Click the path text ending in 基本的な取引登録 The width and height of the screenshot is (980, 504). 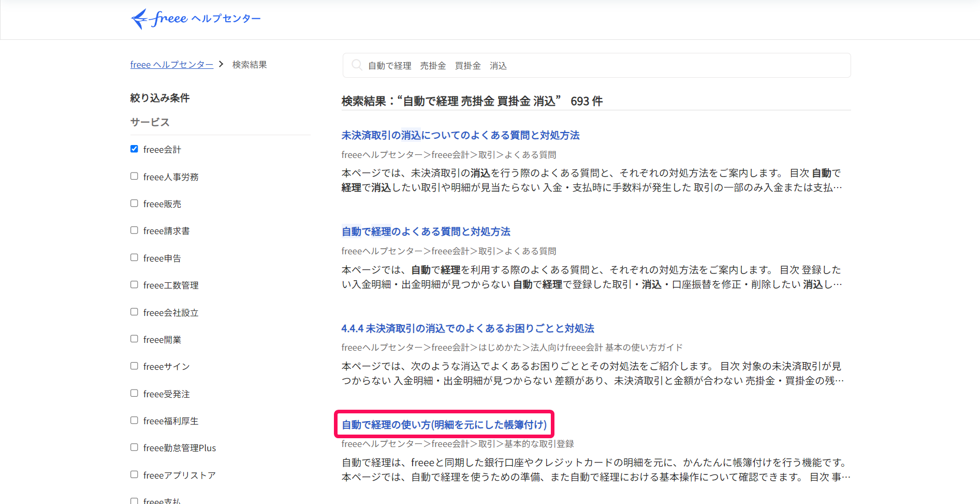coord(458,444)
